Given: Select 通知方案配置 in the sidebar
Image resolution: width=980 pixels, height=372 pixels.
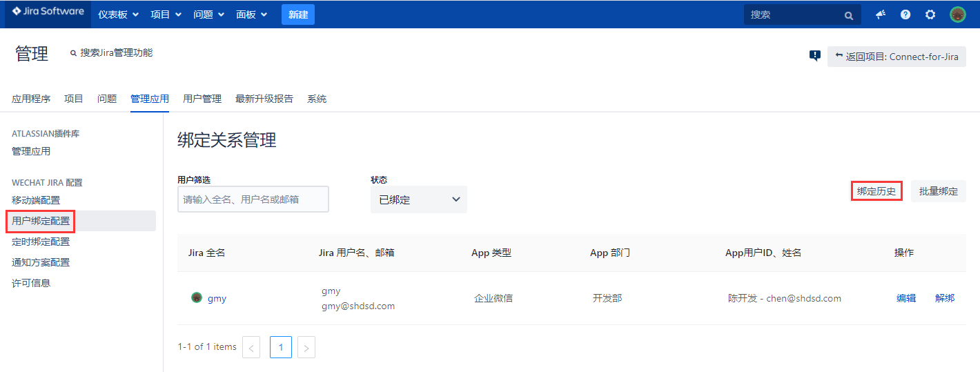Looking at the screenshot, I should (41, 262).
